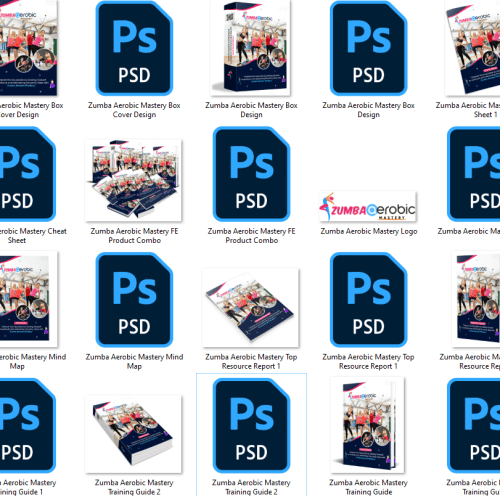The image size is (500, 500).
Task: Select the Cheat Sheet 1 image thumbnail
Action: click(x=473, y=48)
